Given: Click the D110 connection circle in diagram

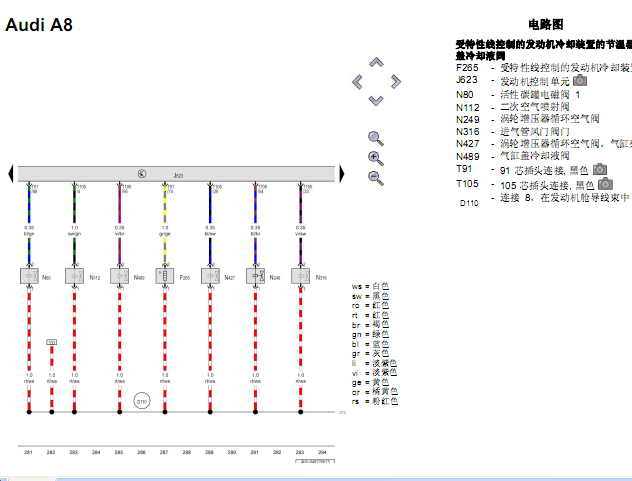Looking at the screenshot, I should (x=142, y=401).
